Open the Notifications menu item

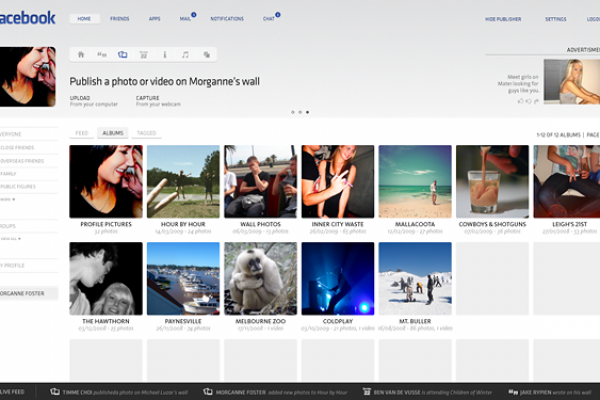tap(227, 19)
